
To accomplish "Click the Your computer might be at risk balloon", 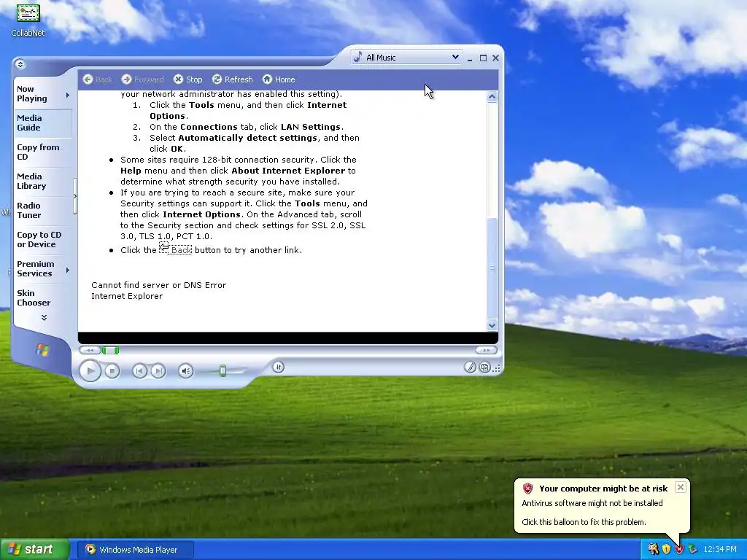I will coord(602,505).
